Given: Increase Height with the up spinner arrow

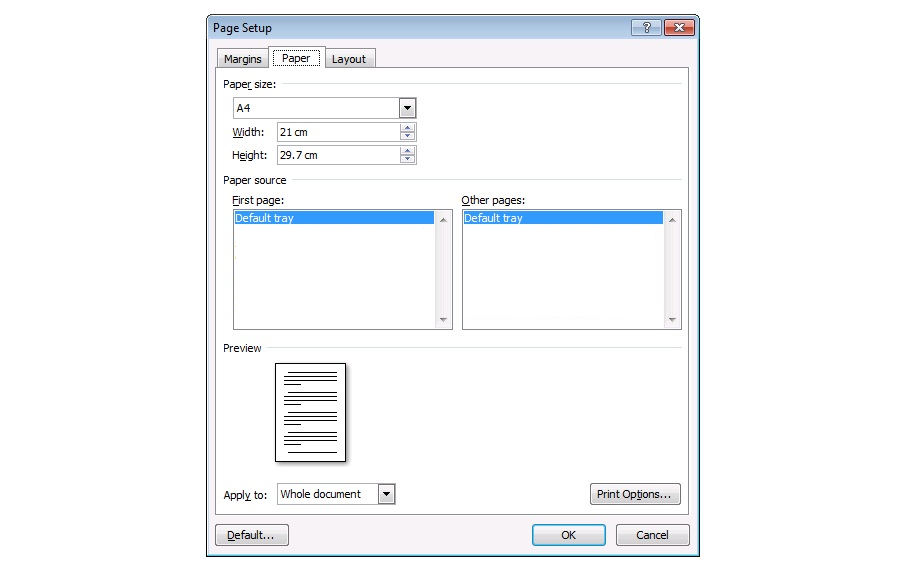Looking at the screenshot, I should pyautogui.click(x=407, y=151).
